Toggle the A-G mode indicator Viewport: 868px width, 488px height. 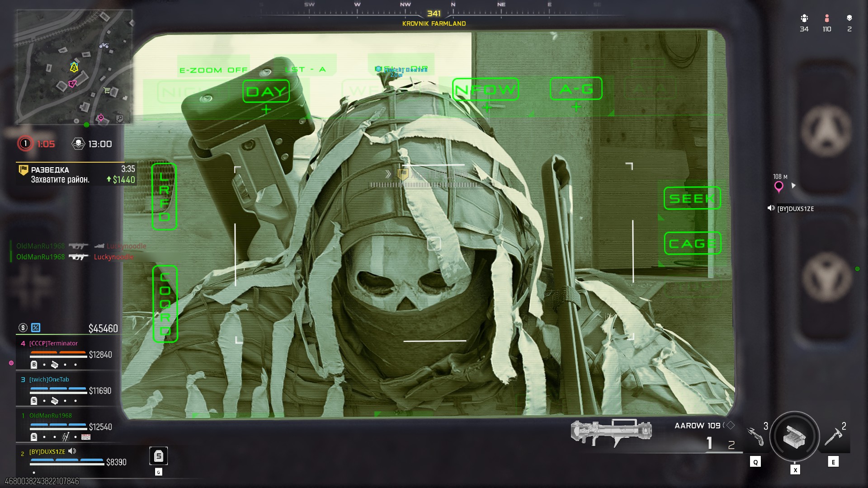tap(576, 89)
